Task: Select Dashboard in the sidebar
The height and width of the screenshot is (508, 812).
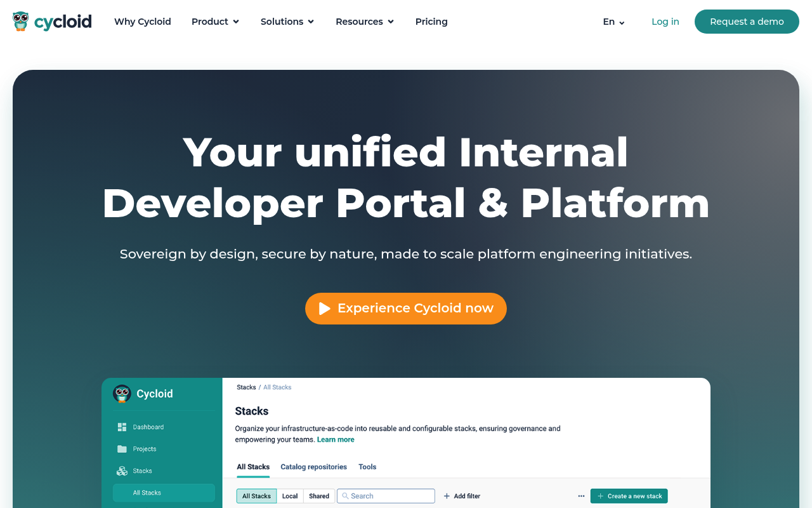Action: tap(148, 427)
